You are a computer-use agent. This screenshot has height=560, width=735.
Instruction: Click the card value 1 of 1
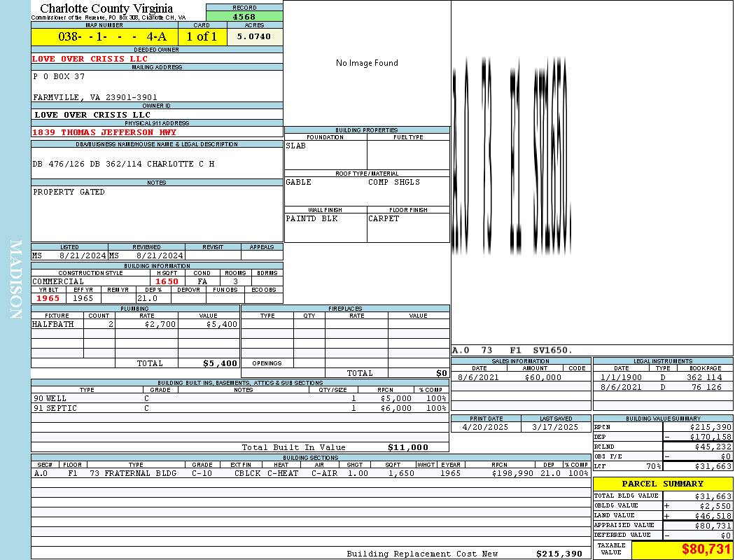(x=202, y=36)
